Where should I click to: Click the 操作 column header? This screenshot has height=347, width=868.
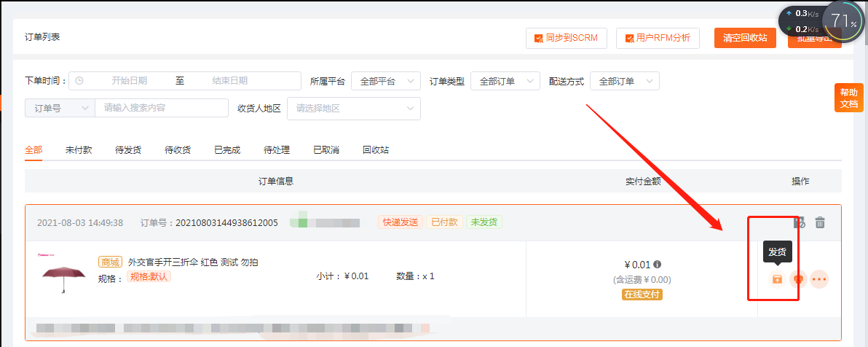[x=800, y=181]
